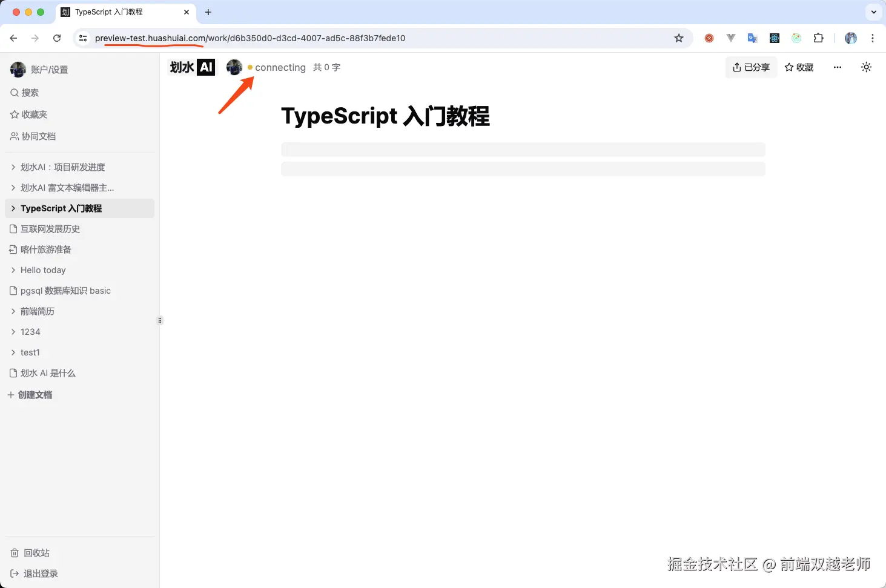Open the 协同文档 collaboration list
The image size is (886, 588).
coord(38,136)
